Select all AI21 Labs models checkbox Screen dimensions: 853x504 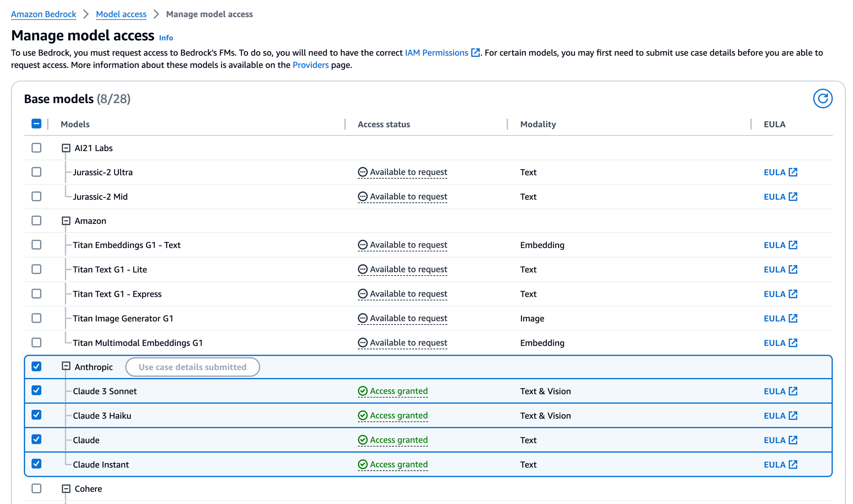tap(36, 148)
